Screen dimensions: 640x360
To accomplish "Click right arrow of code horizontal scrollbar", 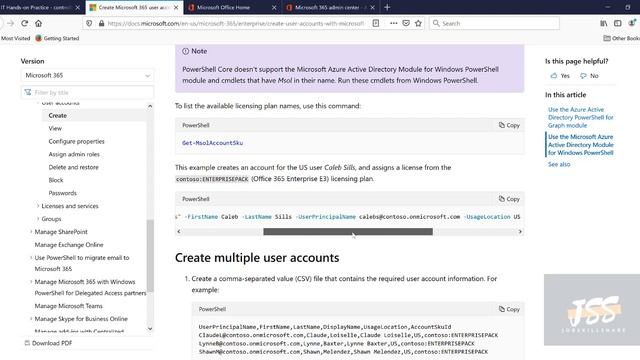I will point(520,231).
